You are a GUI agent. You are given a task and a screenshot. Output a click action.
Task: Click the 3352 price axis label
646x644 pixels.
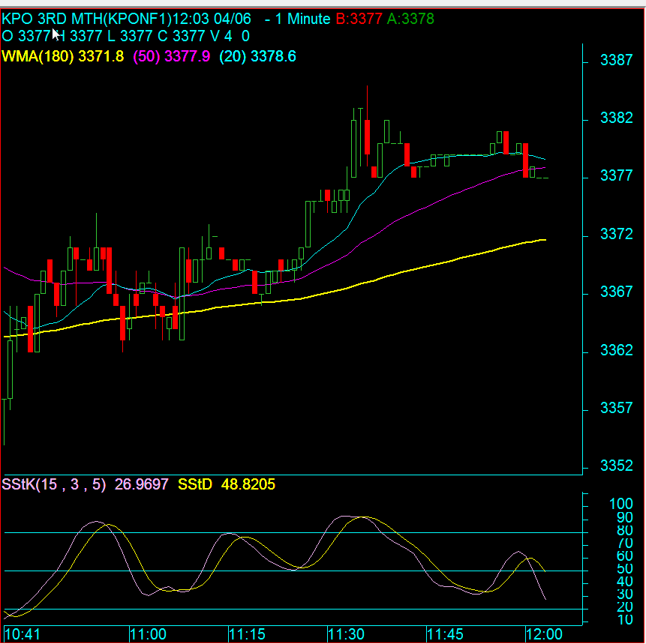coord(616,466)
